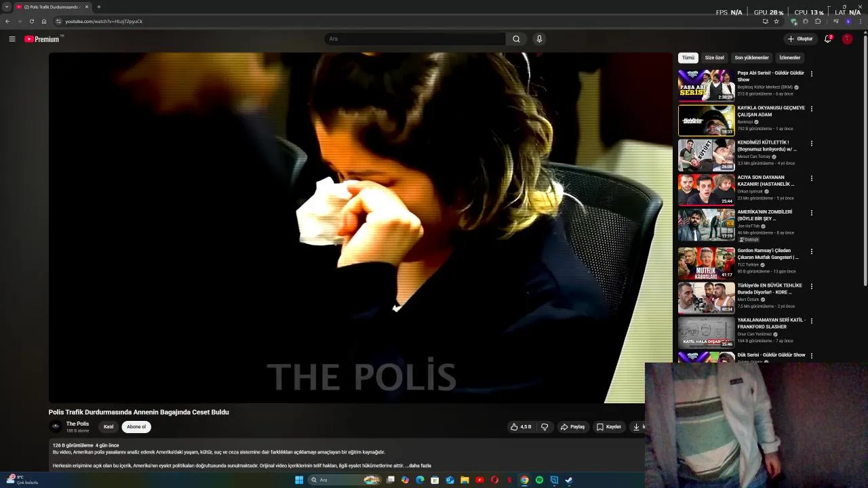Select the Son yüklenenler filter chip
The image size is (868, 488).
tap(751, 58)
